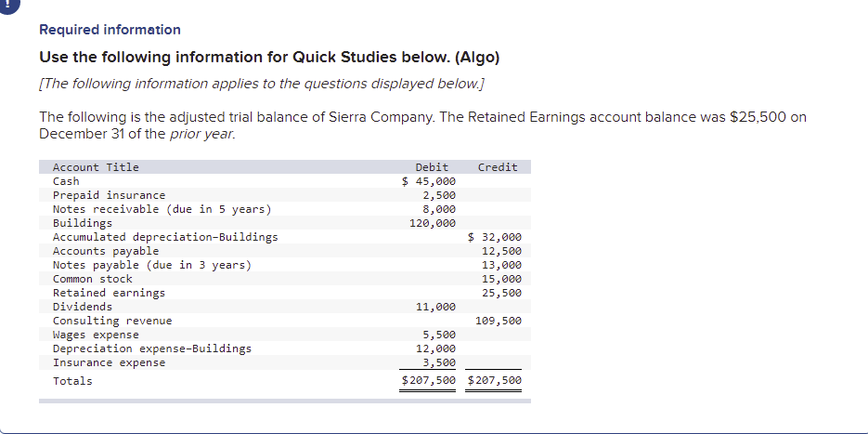Image resolution: width=868 pixels, height=434 pixels.
Task: Click the $25,500 amount in the paragraph
Action: [758, 117]
